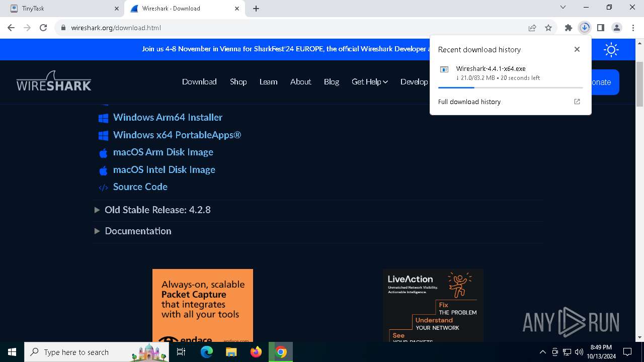Click the download progress bar
644x362 pixels.
(510, 87)
